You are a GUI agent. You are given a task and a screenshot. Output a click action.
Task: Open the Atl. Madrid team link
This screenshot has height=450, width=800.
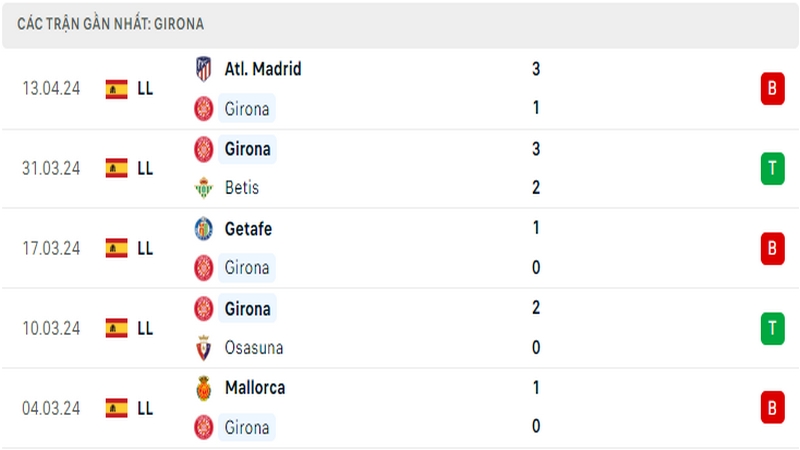click(x=263, y=69)
